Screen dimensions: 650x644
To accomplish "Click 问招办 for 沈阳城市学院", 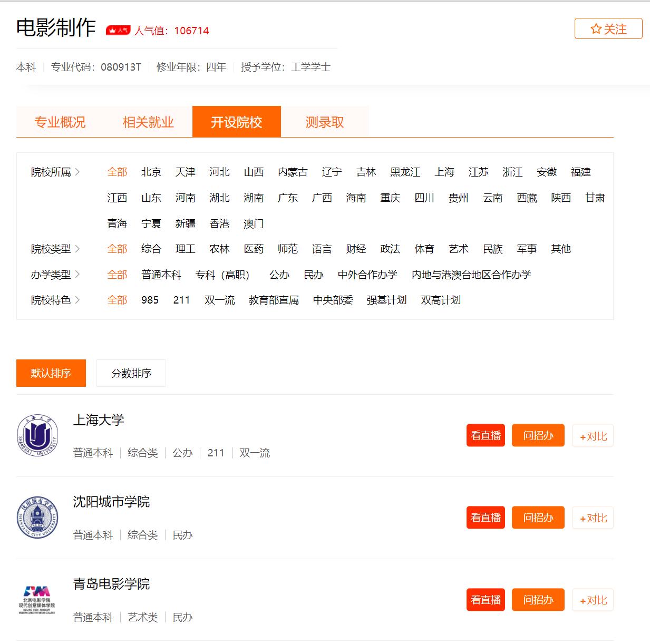I will (538, 517).
